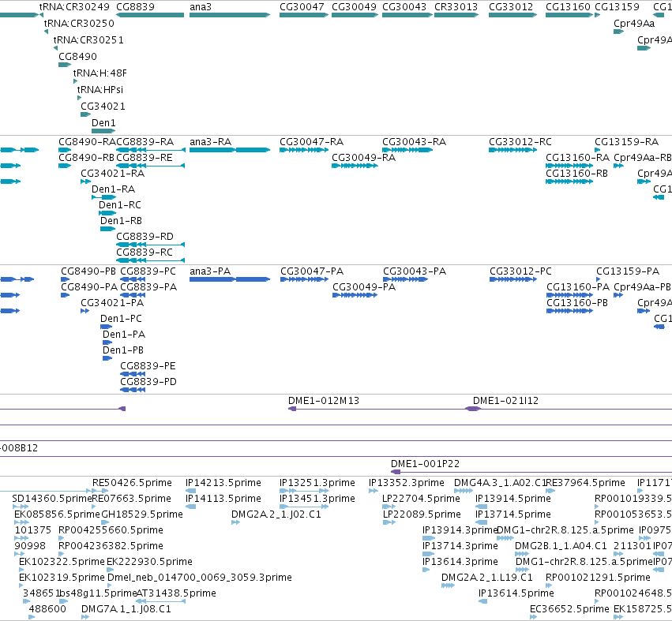Select the Den1-PB protein label
Viewport: 672px width, 621px height.
click(123, 350)
